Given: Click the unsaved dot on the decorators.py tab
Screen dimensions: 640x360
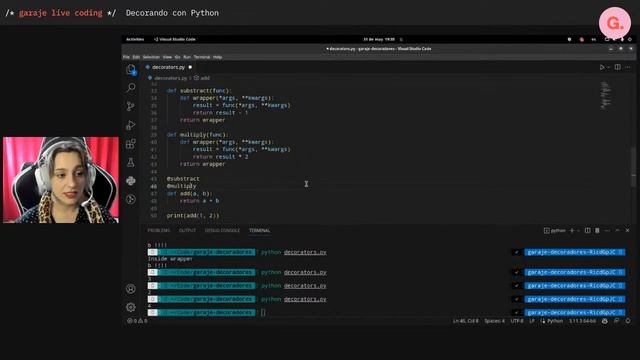Looking at the screenshot, I should [x=190, y=67].
